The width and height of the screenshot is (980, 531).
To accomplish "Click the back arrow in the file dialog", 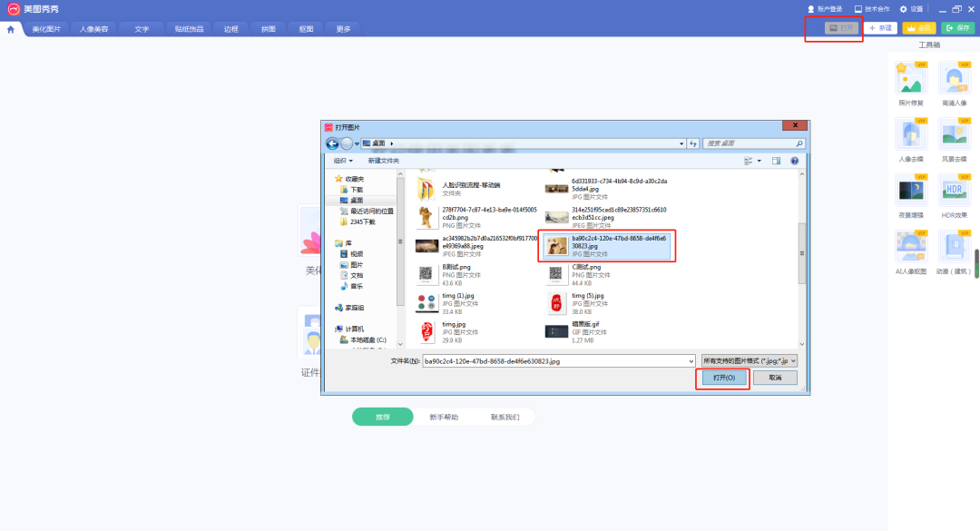I will coord(332,143).
